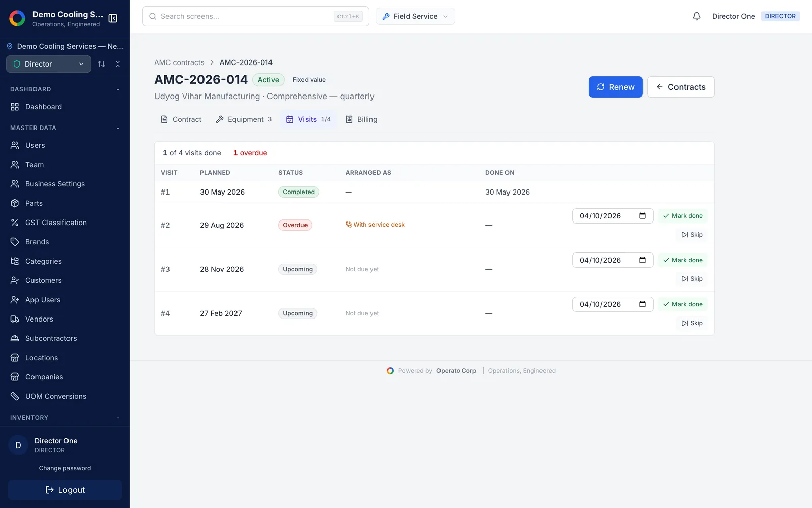Open calendar picker for visit #2 date

[x=642, y=216]
